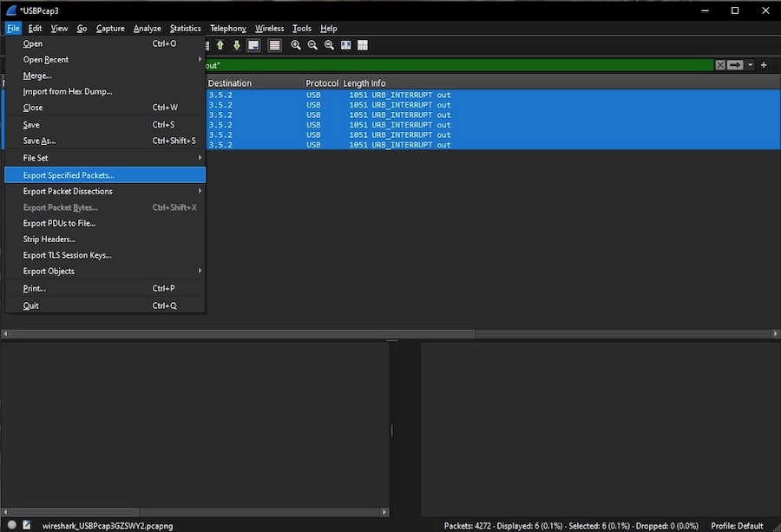Open the Help menu
Screen dimensions: 781x532
coord(329,29)
